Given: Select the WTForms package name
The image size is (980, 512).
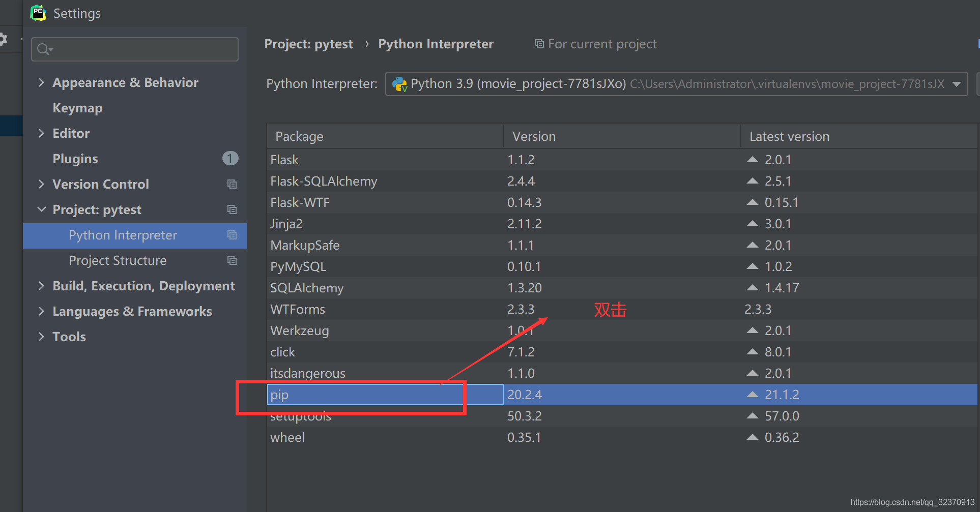Looking at the screenshot, I should (298, 309).
